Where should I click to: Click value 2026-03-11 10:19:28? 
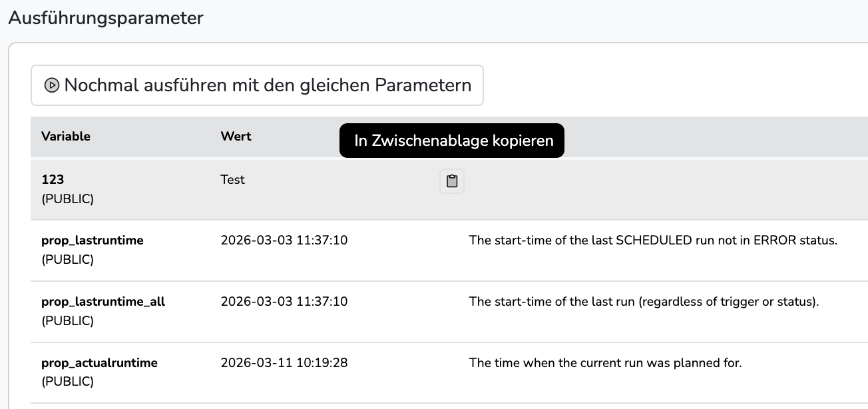pos(284,363)
